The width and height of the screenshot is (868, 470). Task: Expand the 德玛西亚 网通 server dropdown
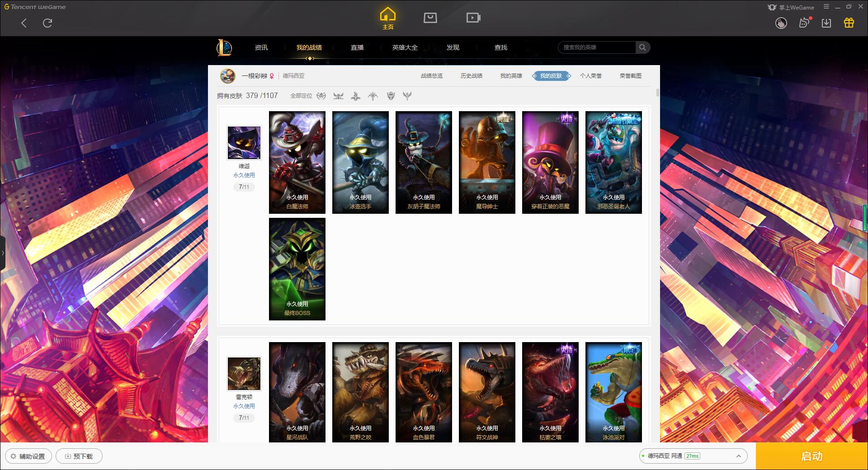pos(693,456)
